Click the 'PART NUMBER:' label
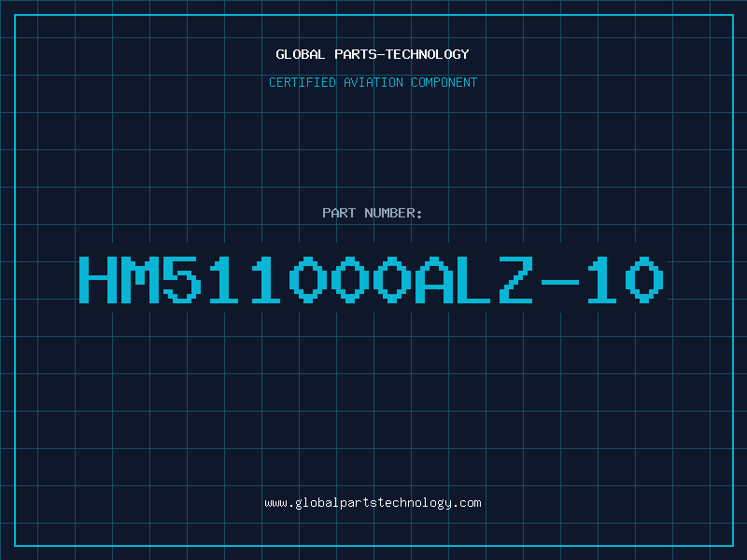747x560 pixels. click(x=373, y=213)
